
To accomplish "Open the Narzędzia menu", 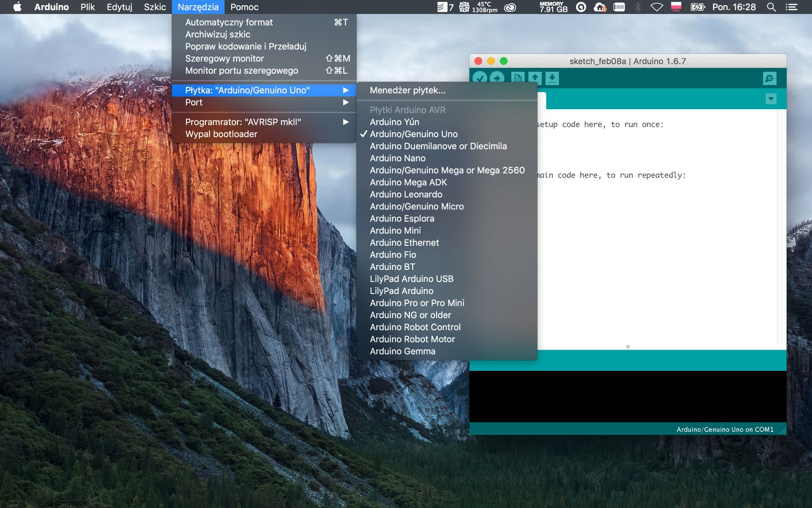I will (x=198, y=7).
